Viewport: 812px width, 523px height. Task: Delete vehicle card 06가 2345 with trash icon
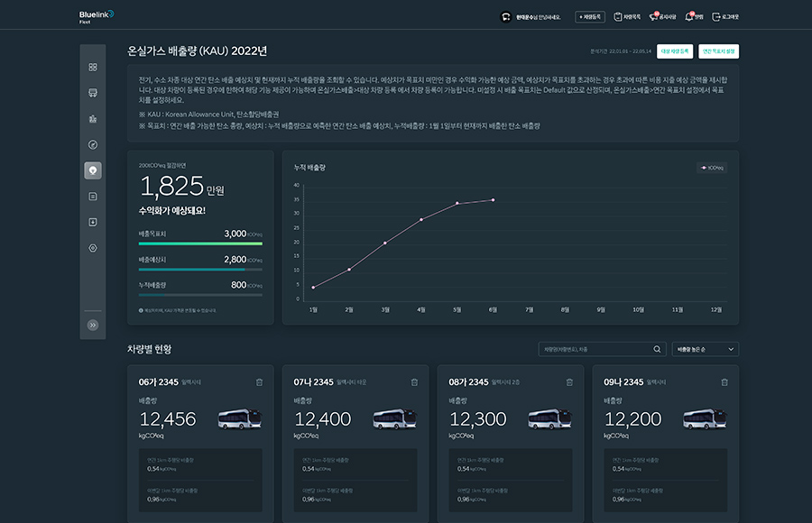259,382
